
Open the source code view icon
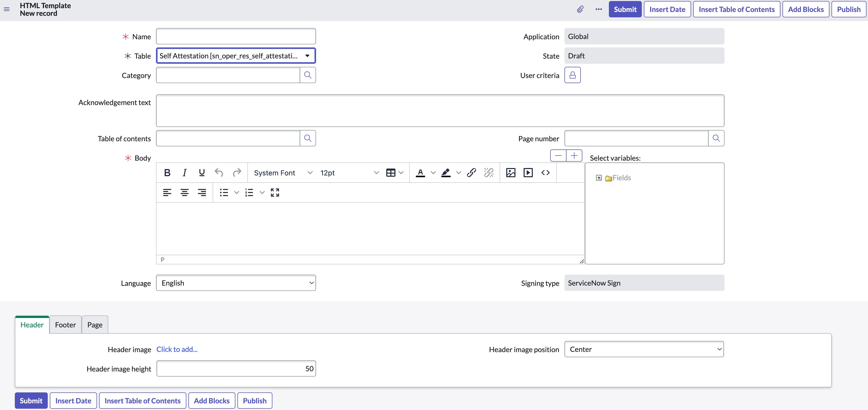pos(545,173)
